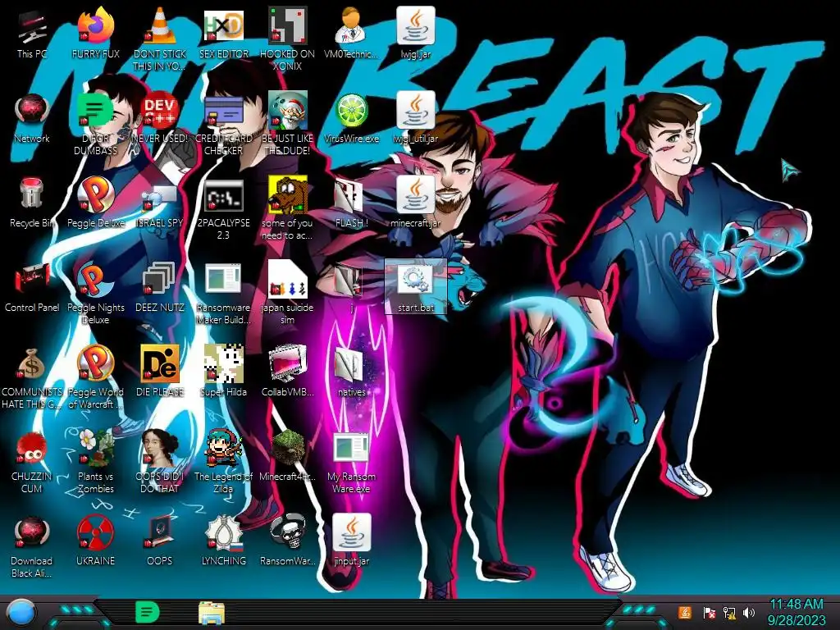Select the HOOKED ON XONIX shortcut
This screenshot has height=630, width=840.
click(x=288, y=39)
